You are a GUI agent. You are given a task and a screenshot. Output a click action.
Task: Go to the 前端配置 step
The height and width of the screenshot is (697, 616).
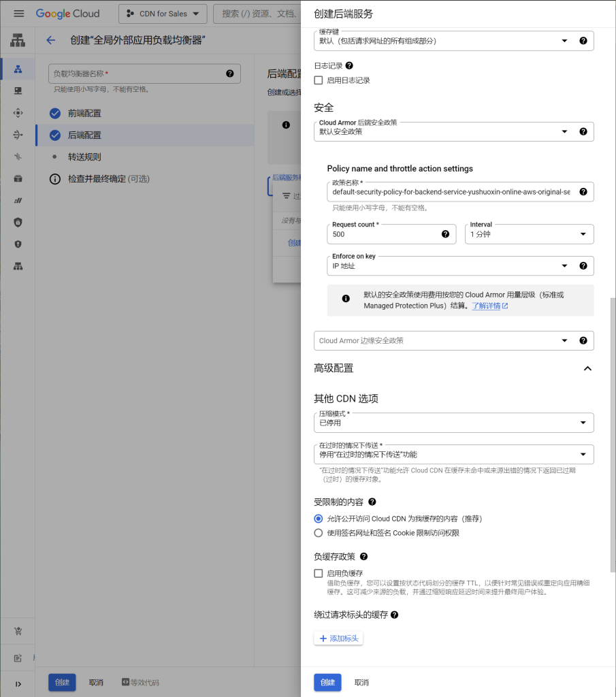pyautogui.click(x=84, y=113)
